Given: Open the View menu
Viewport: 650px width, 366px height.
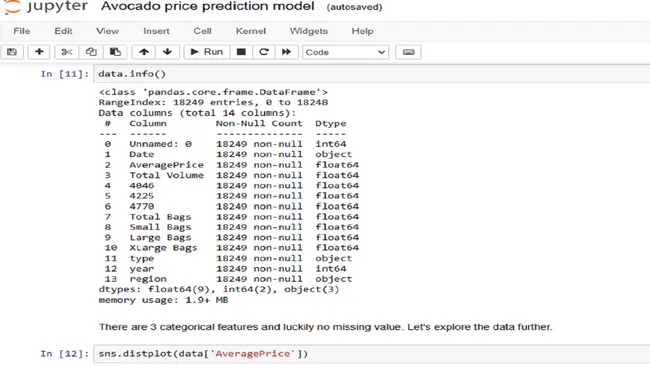Looking at the screenshot, I should click(x=107, y=31).
